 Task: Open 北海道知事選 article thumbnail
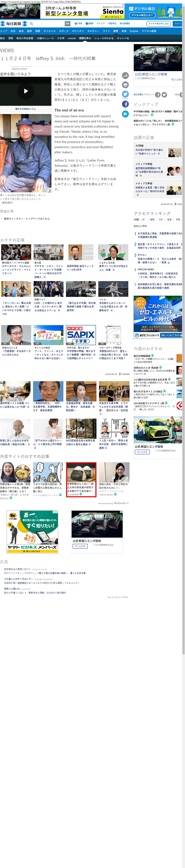click(x=81, y=391)
